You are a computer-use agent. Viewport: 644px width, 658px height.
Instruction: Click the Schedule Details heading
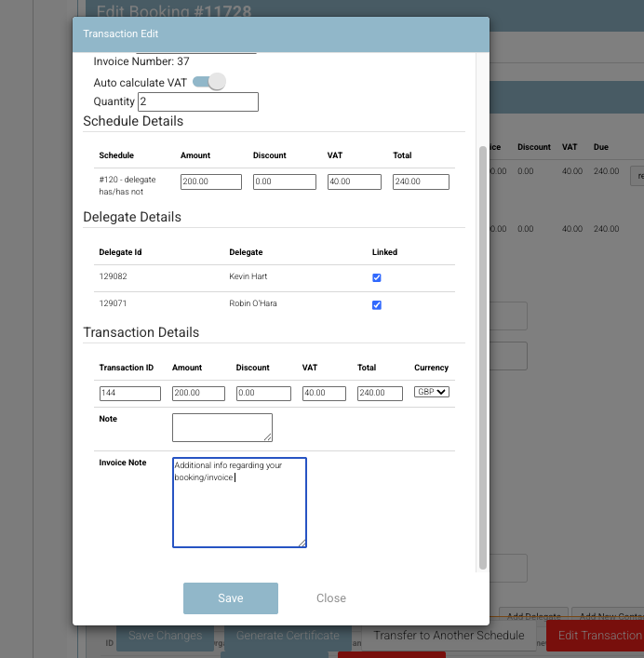click(133, 121)
